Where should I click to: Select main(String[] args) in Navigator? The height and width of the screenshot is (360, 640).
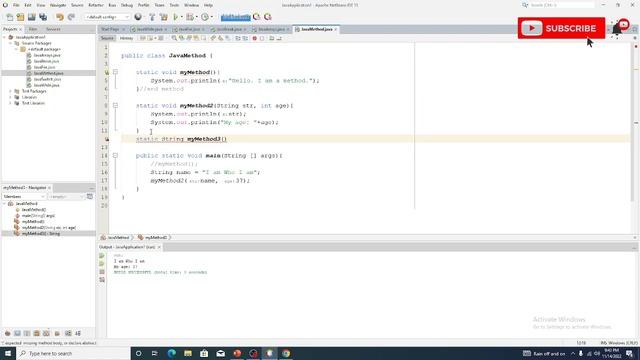pyautogui.click(x=38, y=216)
